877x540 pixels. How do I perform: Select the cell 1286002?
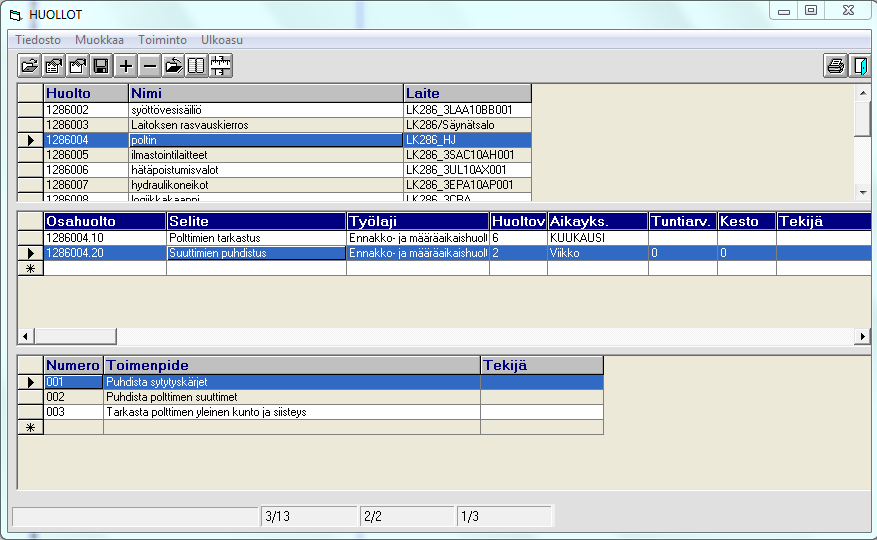tap(86, 110)
